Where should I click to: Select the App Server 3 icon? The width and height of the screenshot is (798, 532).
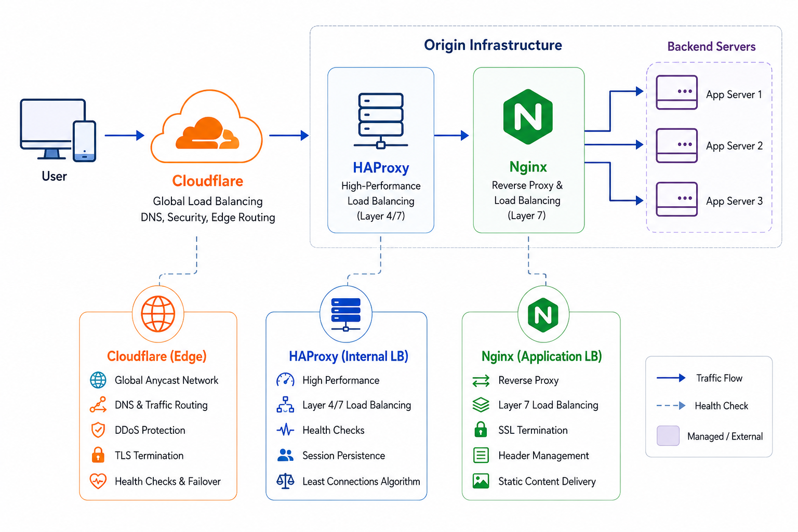(x=676, y=199)
